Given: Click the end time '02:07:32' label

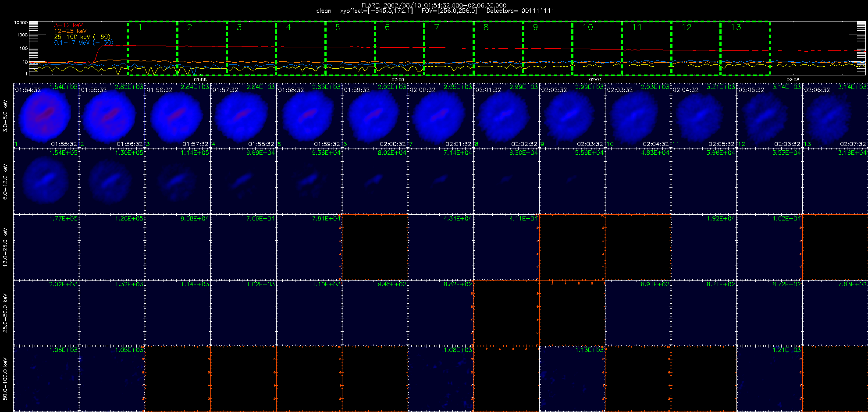Looking at the screenshot, I should click(853, 144).
